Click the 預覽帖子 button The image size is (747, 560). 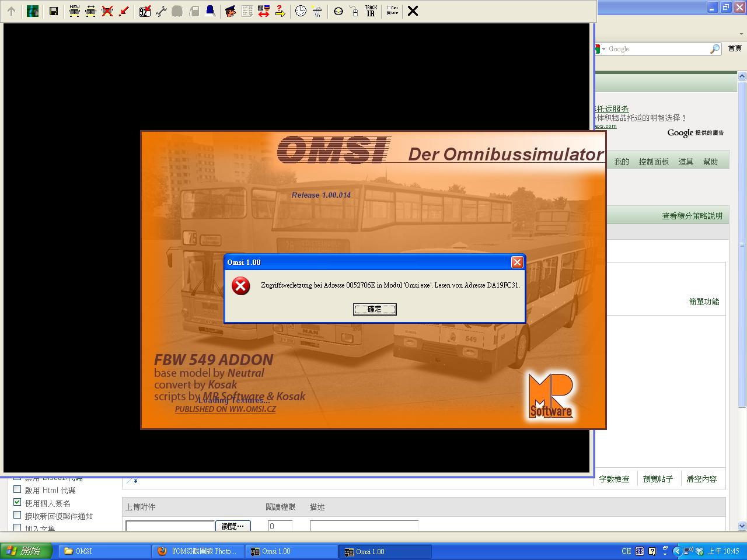click(658, 479)
